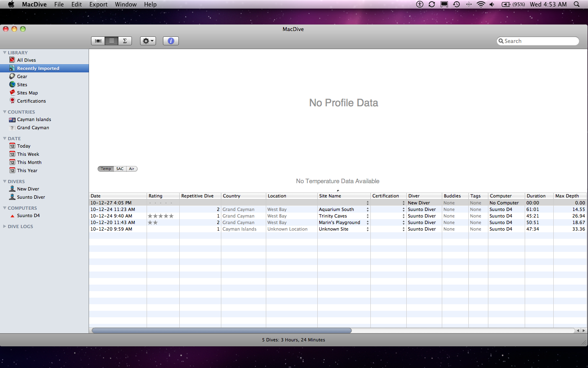Open the gear action dropdown menu
The height and width of the screenshot is (368, 588).
click(148, 41)
